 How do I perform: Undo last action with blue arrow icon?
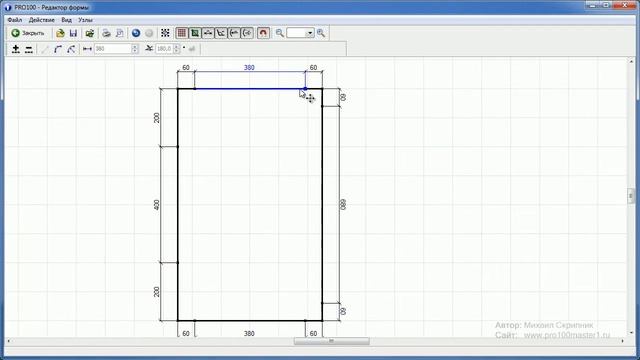tap(136, 33)
